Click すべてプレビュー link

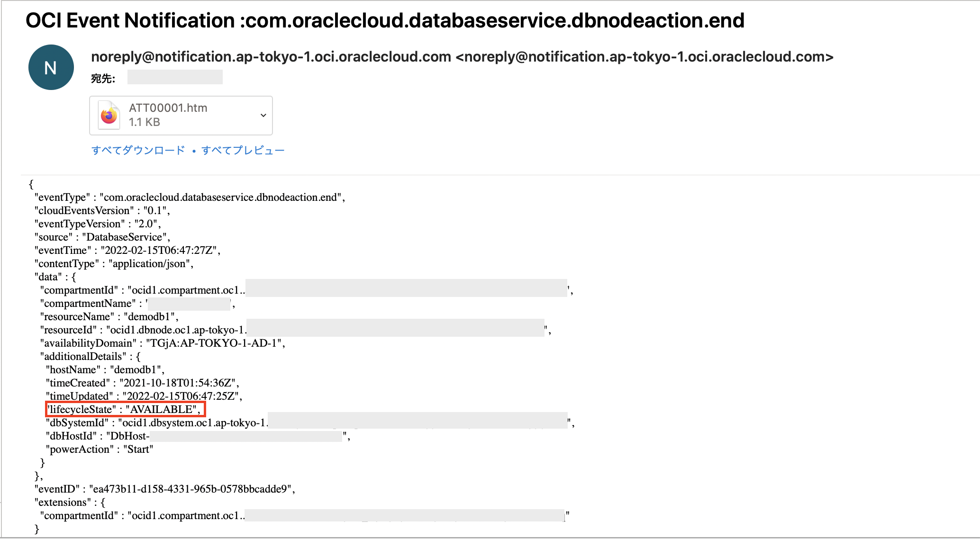(x=243, y=150)
